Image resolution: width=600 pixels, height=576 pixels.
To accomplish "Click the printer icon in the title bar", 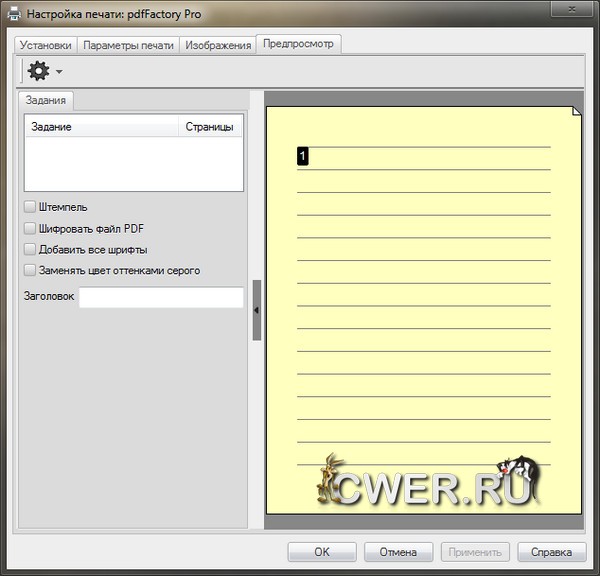I will point(15,15).
